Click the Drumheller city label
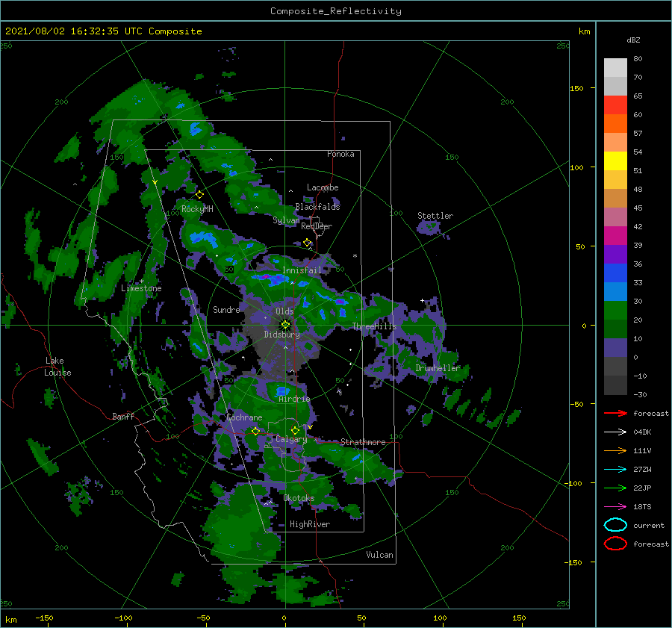The width and height of the screenshot is (672, 628). [438, 368]
